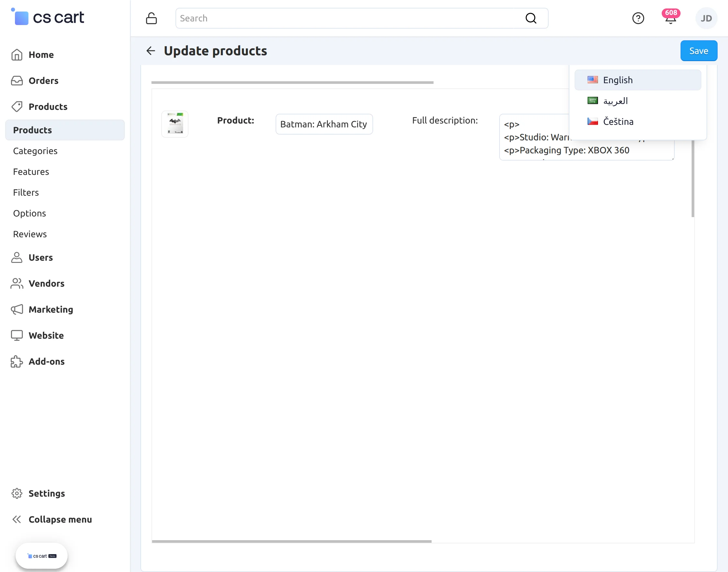The image size is (728, 572).
Task: Click the cs cart Demo badge
Action: tap(42, 556)
